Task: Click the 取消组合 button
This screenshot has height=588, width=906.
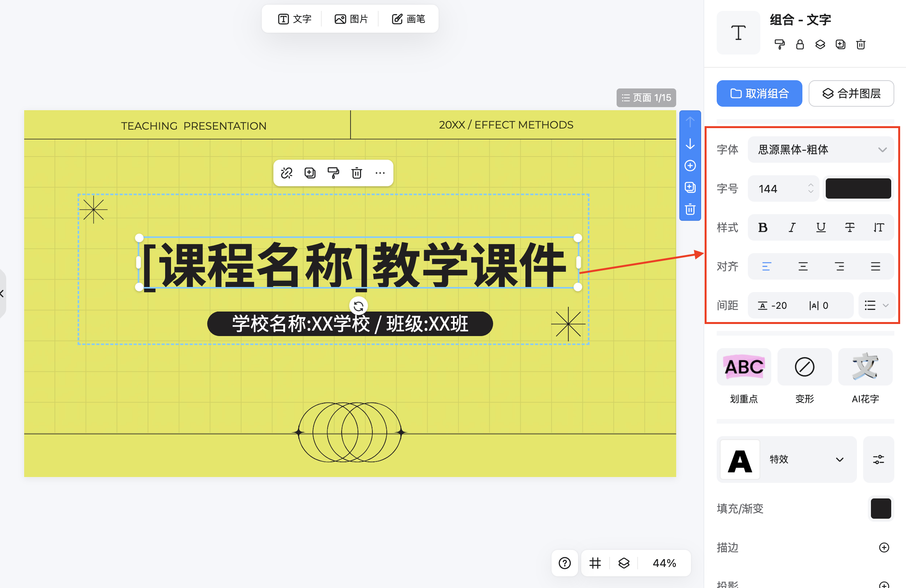Action: coord(759,93)
